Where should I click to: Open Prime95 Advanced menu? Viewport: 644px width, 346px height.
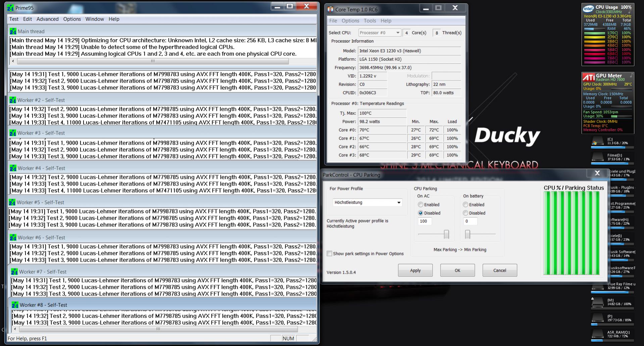(47, 19)
